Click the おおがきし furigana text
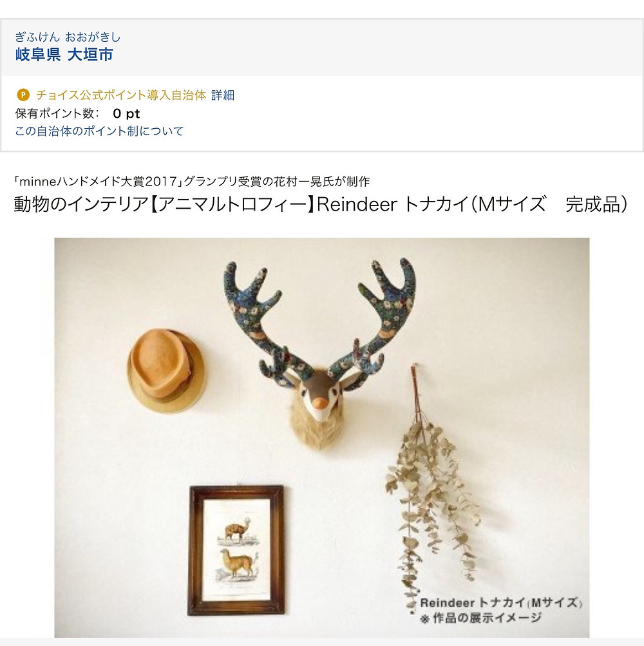The height and width of the screenshot is (646, 644). pos(93,37)
